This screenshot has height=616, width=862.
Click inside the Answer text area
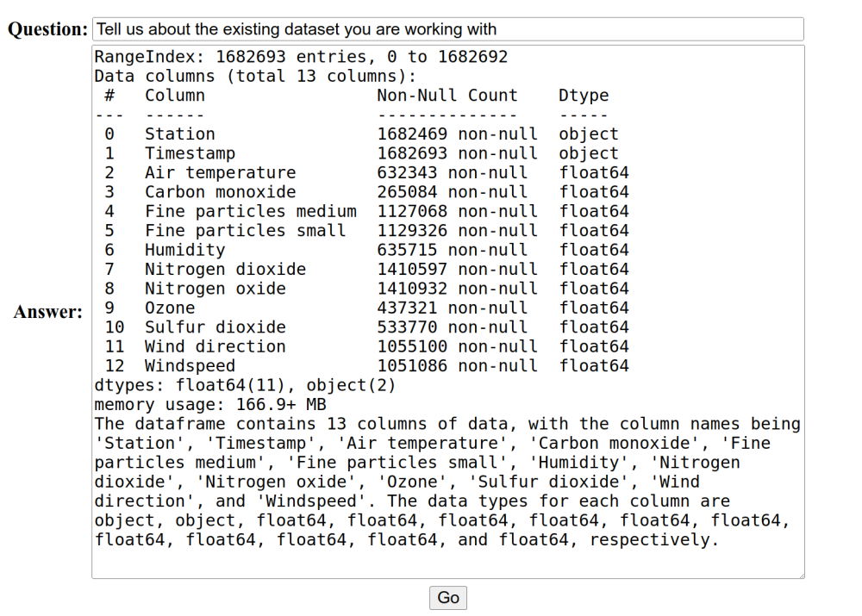click(447, 559)
